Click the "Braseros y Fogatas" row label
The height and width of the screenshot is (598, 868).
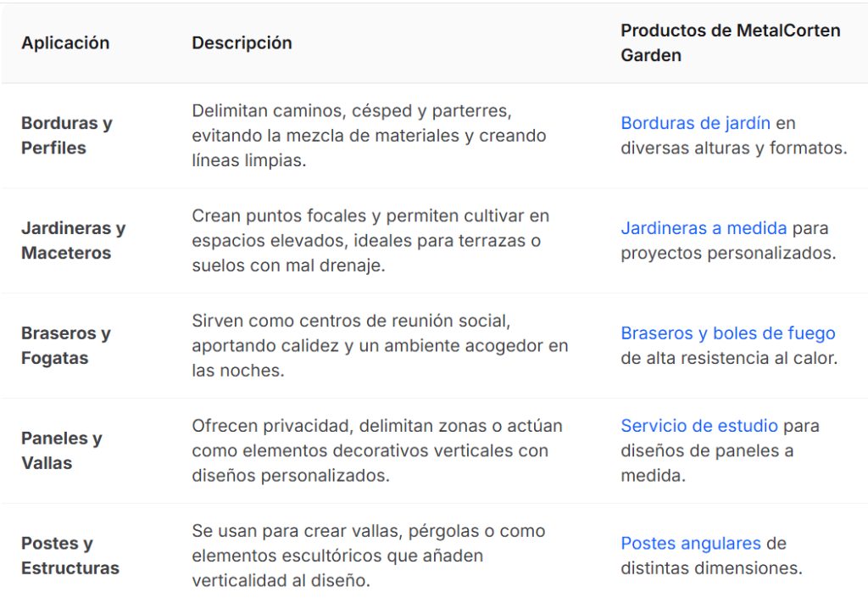[x=65, y=345]
